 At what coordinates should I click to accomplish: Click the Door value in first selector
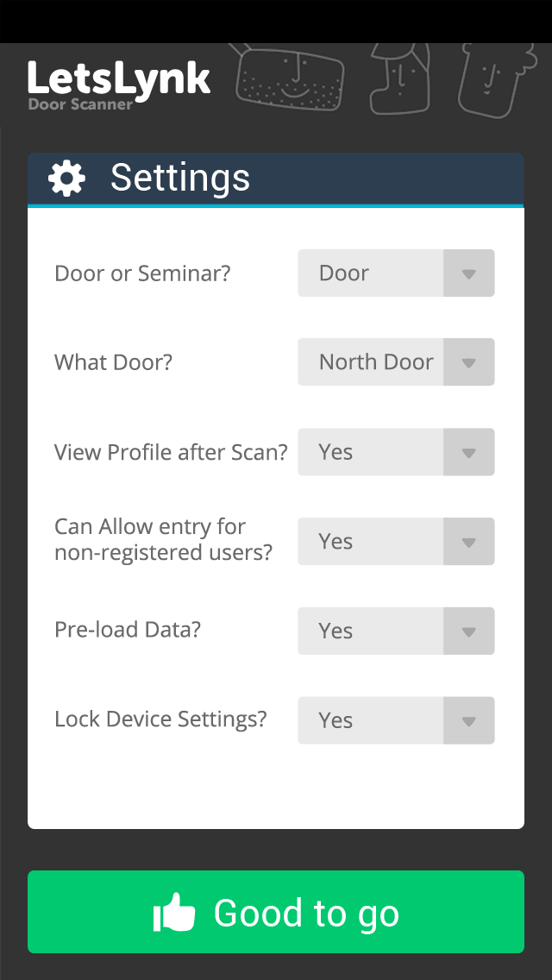[x=345, y=273]
